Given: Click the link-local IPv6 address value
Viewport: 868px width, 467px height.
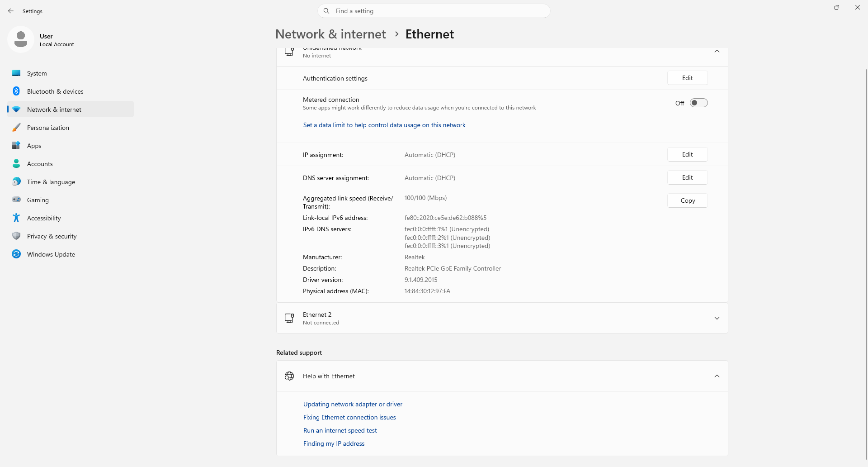Looking at the screenshot, I should (x=445, y=218).
